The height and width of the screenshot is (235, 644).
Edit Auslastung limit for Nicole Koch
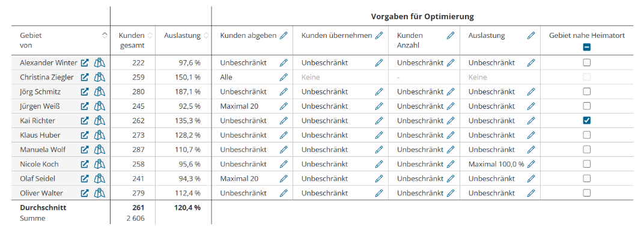(531, 164)
